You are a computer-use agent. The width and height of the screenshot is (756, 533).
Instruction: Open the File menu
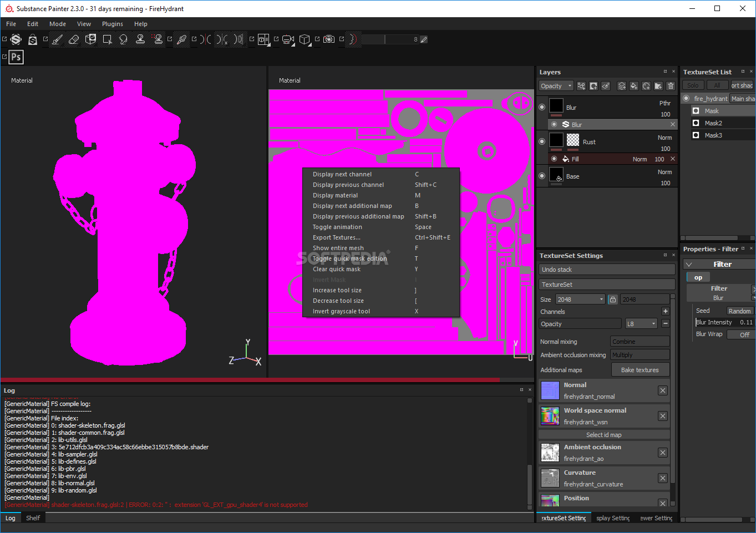[11, 24]
